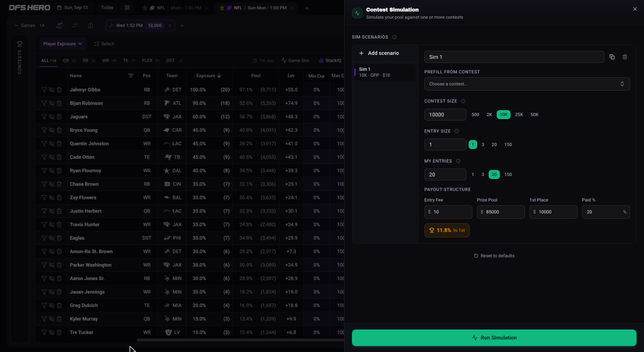Image resolution: width=644 pixels, height=352 pixels.
Task: Expand the Games 14 section
Action: click(x=30, y=26)
